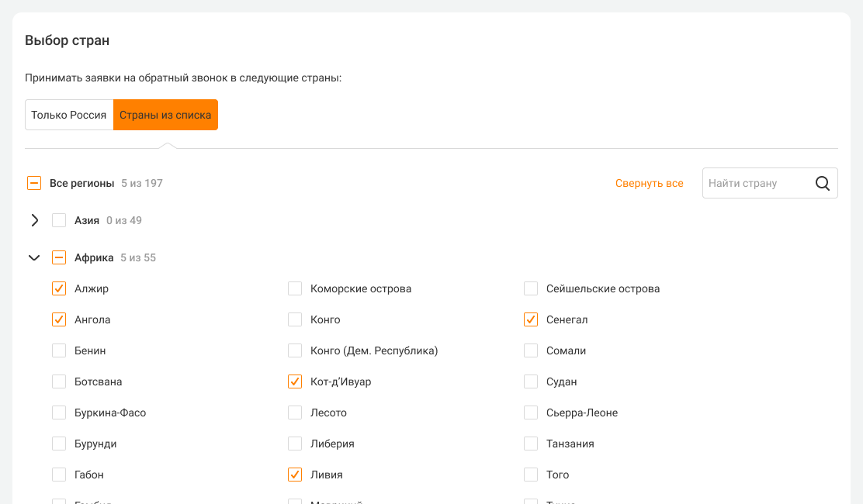Expand the Азия region list

34,220
